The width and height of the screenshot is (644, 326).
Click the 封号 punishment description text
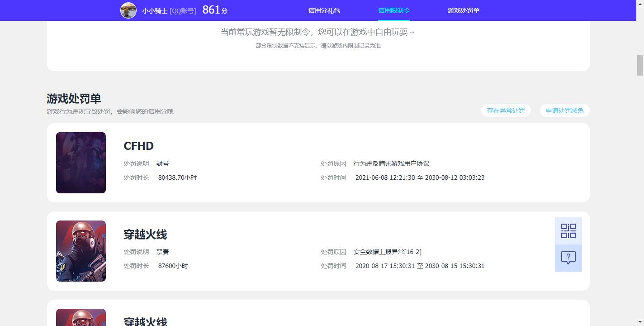click(x=162, y=163)
